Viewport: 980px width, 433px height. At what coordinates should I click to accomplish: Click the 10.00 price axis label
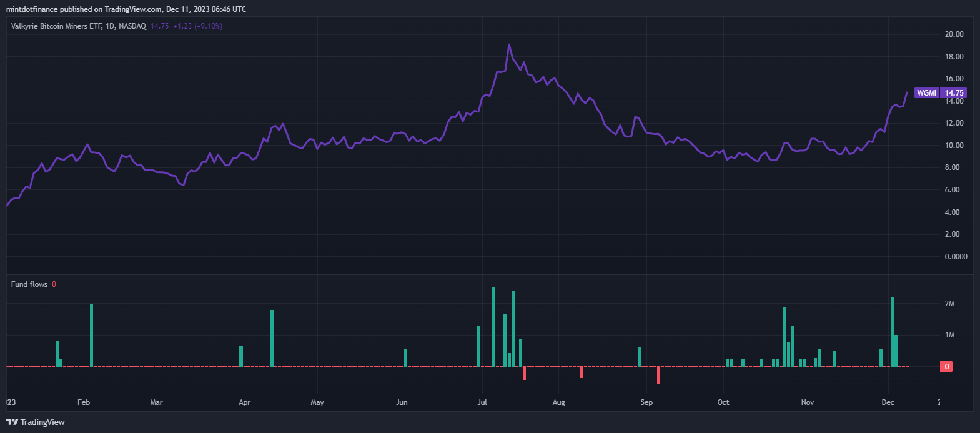click(x=954, y=146)
